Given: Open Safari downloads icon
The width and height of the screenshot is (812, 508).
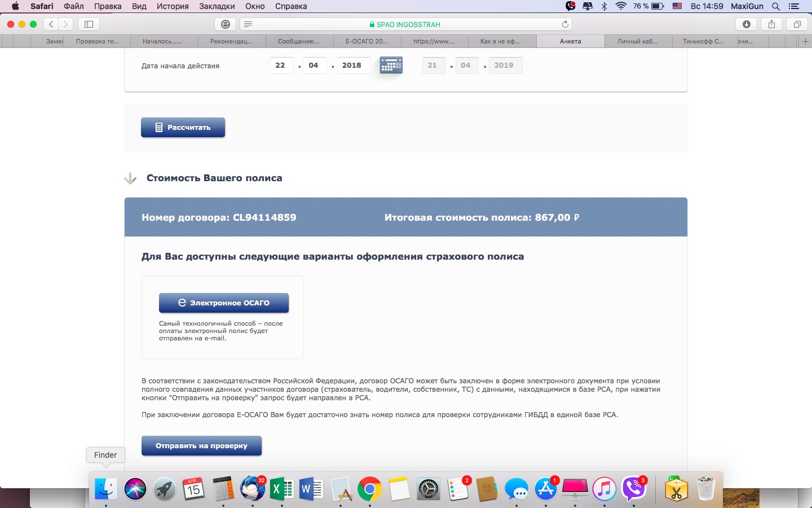Looking at the screenshot, I should (747, 24).
